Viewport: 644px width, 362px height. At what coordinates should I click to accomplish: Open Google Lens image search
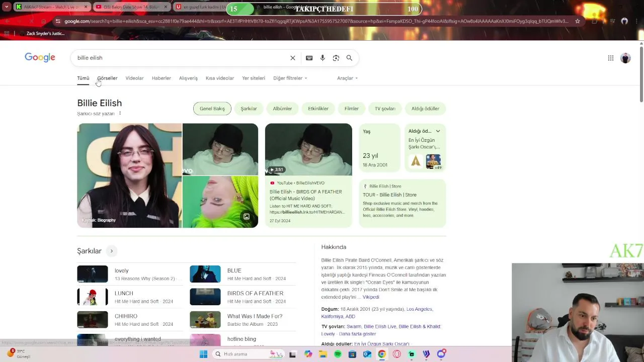(336, 58)
